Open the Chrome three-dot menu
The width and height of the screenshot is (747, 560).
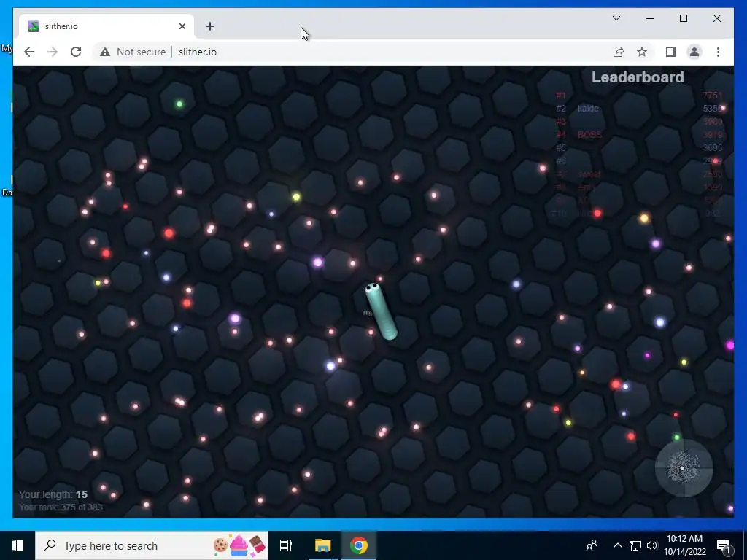click(718, 52)
